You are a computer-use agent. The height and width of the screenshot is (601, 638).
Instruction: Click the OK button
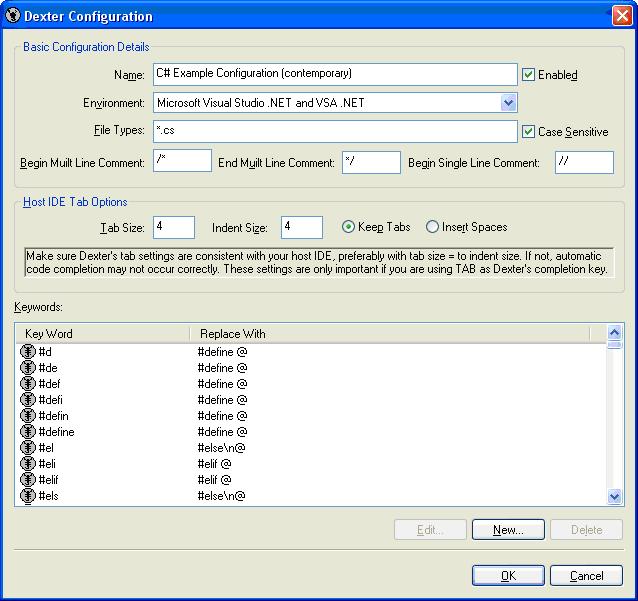tap(508, 576)
